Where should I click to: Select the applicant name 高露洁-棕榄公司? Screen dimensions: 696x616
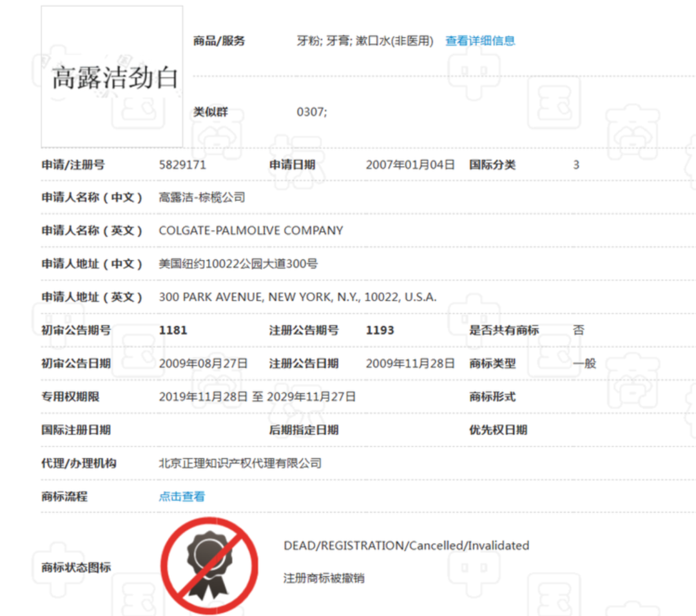point(202,197)
